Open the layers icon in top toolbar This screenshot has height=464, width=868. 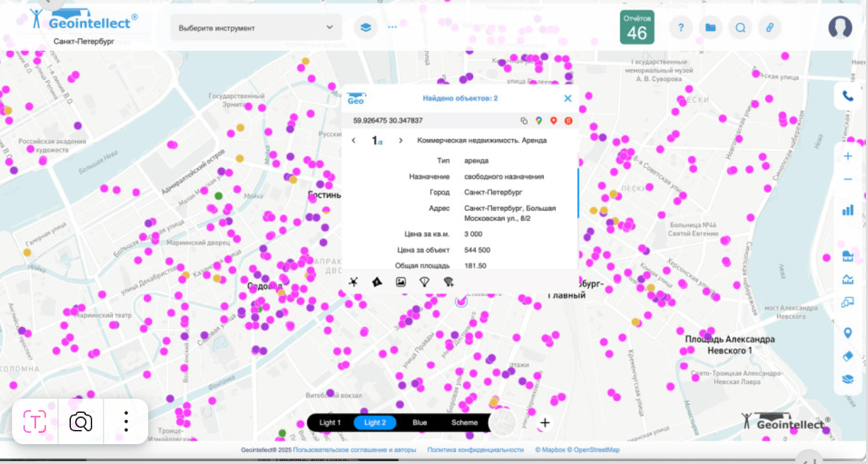click(365, 28)
